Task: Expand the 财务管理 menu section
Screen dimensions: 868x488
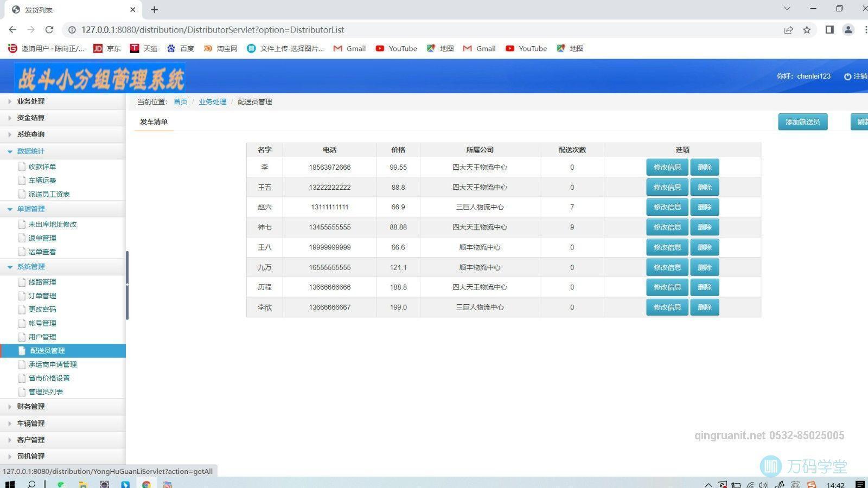Action: (62, 407)
